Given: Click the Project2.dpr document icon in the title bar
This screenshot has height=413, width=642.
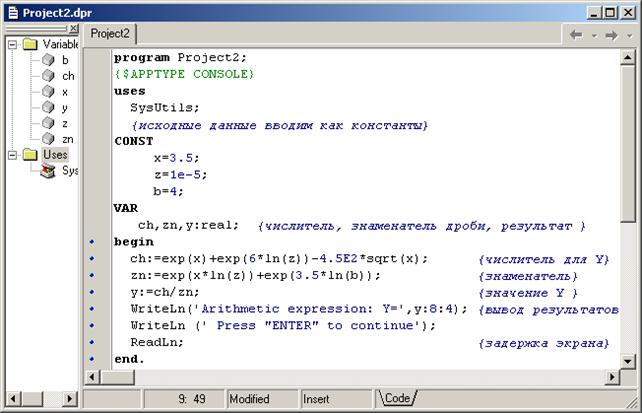Looking at the screenshot, I should (x=14, y=13).
